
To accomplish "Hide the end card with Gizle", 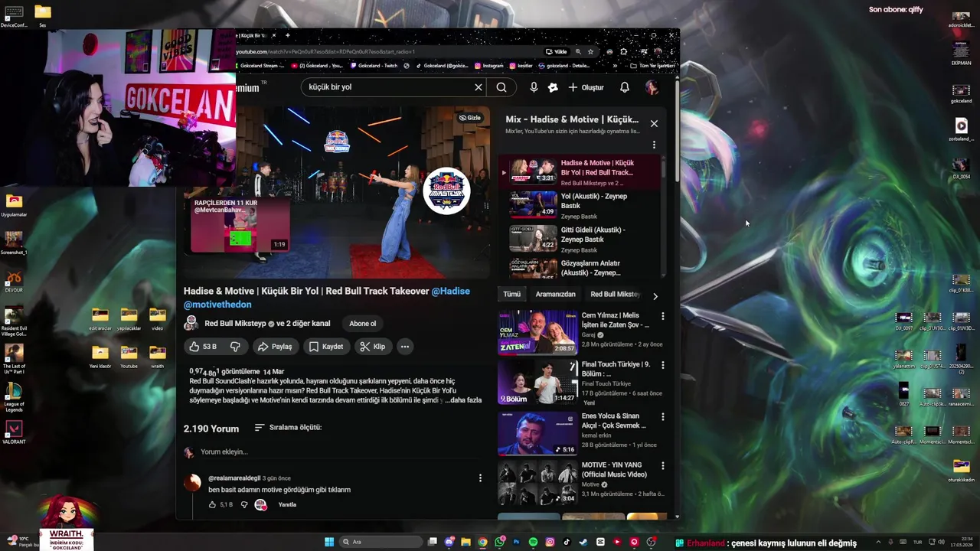I will (470, 118).
